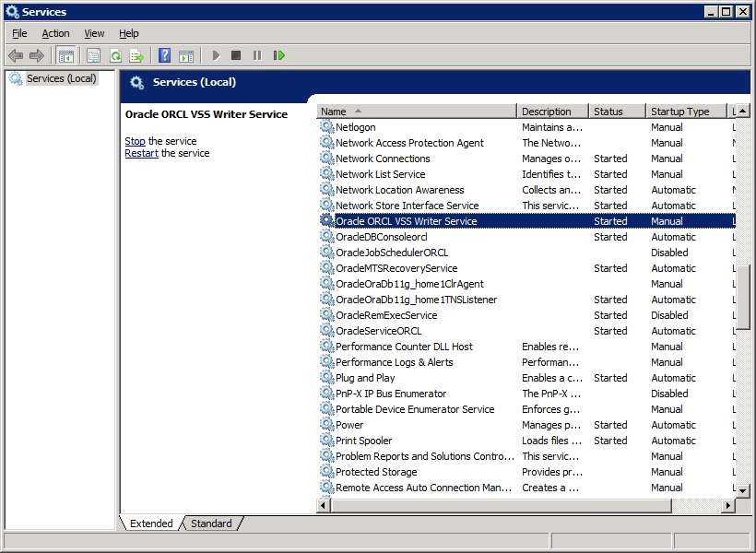This screenshot has height=553, width=756.
Task: Open the Help toolbar icon
Action: point(164,55)
